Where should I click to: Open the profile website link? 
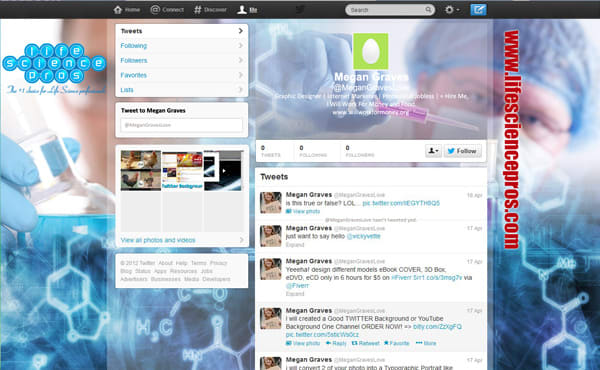coord(370,112)
